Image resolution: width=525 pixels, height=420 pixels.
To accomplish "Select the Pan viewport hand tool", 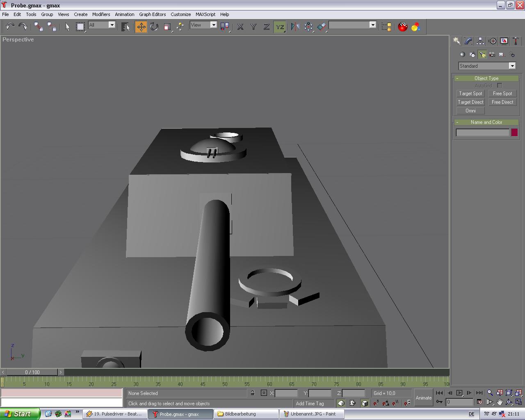I will click(x=499, y=402).
